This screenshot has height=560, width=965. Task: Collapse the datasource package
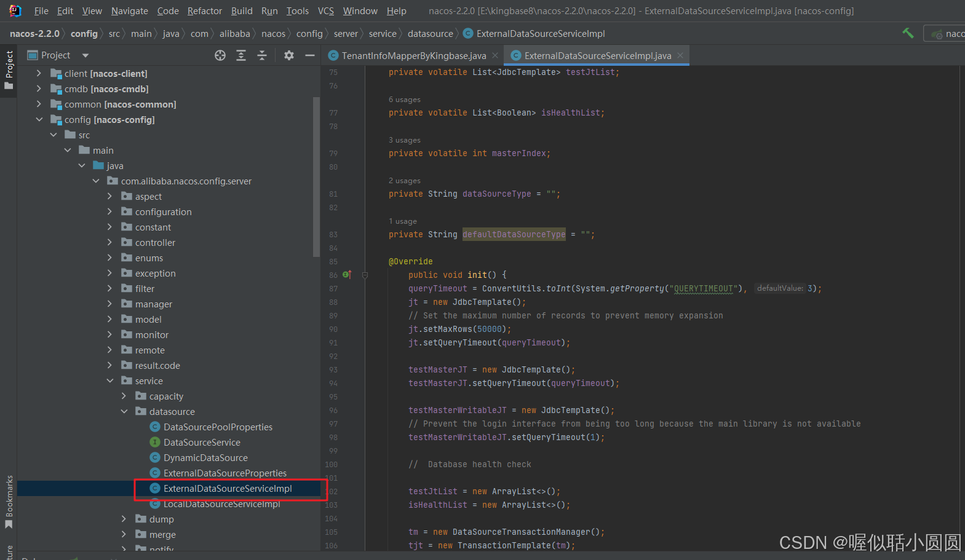point(124,412)
